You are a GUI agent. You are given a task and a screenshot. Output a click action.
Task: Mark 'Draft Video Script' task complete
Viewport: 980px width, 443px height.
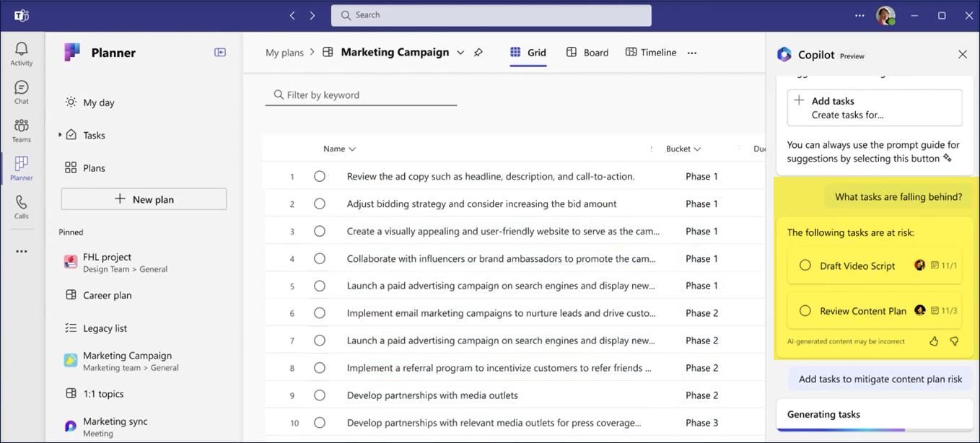(x=805, y=266)
